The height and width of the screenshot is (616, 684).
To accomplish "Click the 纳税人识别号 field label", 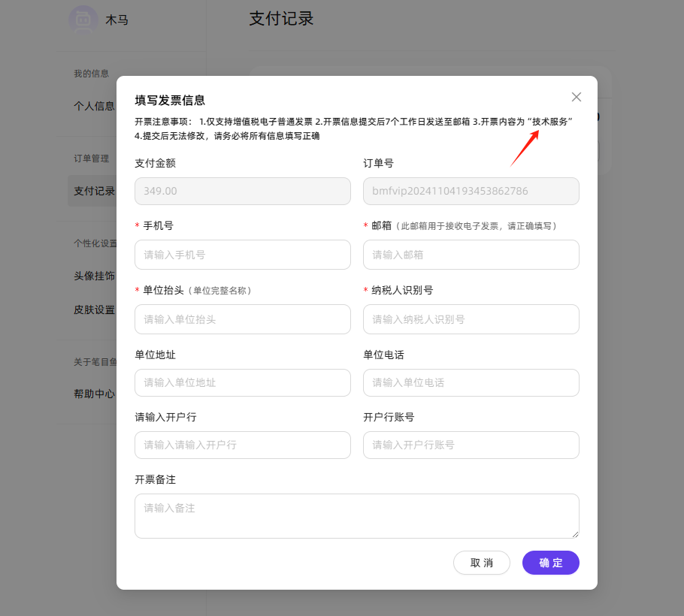I will coord(402,290).
